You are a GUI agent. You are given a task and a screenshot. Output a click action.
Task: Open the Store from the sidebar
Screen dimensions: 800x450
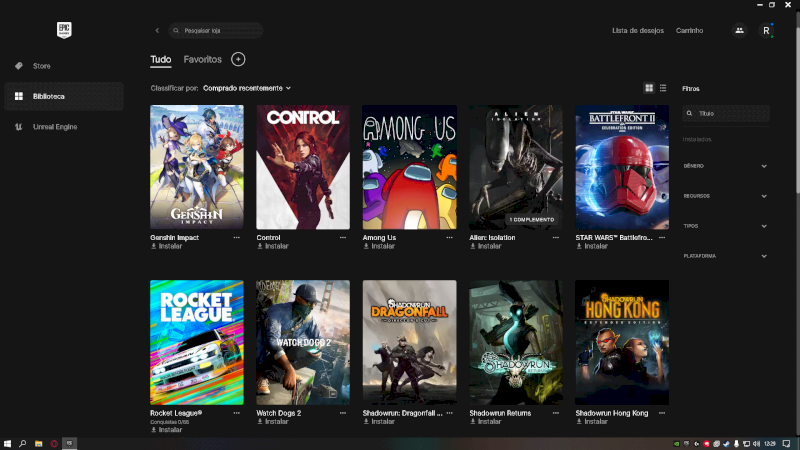pos(41,66)
